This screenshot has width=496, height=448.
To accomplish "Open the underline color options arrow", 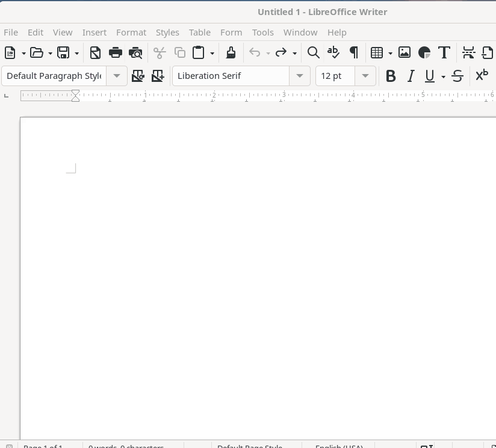I will 444,78.
